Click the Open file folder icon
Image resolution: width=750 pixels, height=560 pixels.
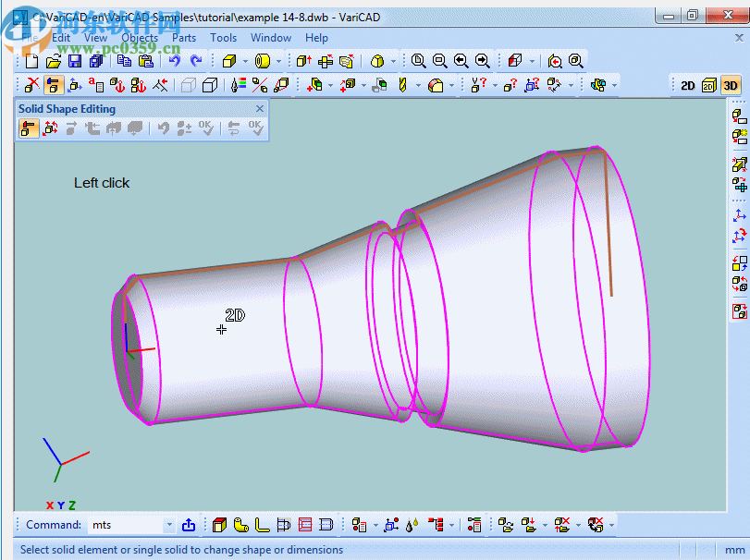pyautogui.click(x=54, y=61)
